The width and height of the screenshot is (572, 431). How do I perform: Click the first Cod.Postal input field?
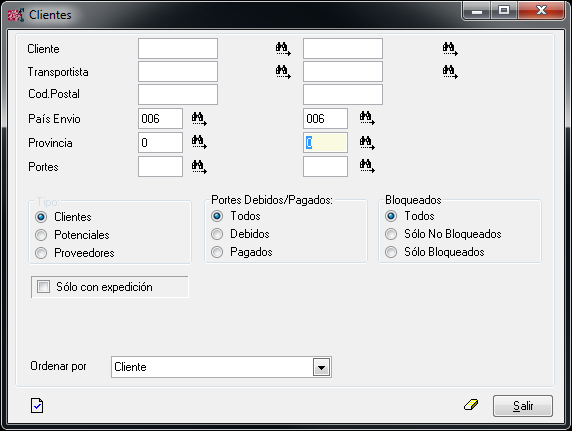(x=178, y=95)
